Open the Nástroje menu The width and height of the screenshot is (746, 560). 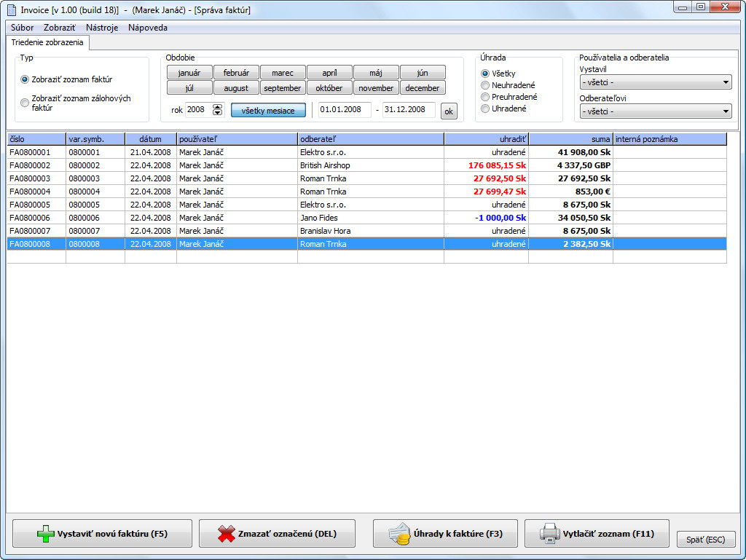102,28
